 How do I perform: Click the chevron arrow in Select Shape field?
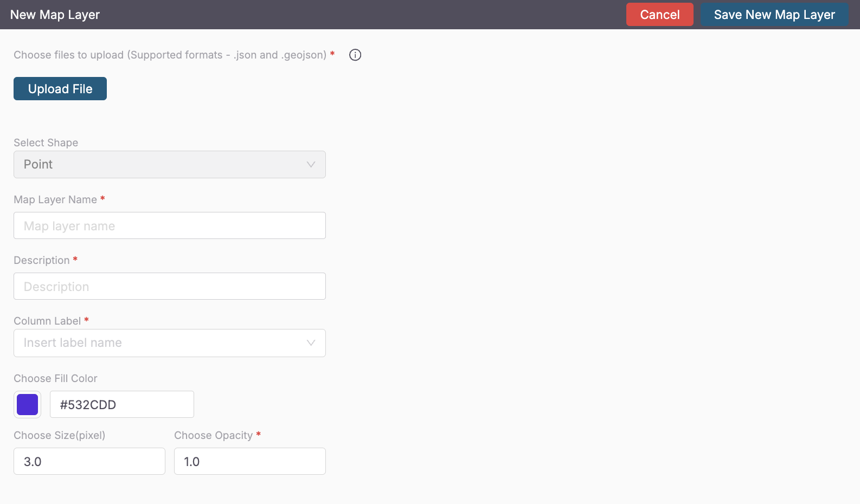(311, 165)
